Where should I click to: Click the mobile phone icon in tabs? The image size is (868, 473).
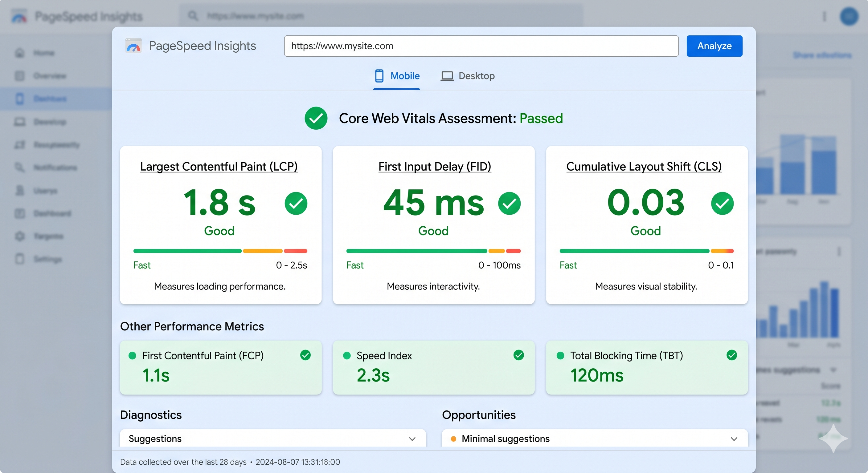click(x=379, y=76)
